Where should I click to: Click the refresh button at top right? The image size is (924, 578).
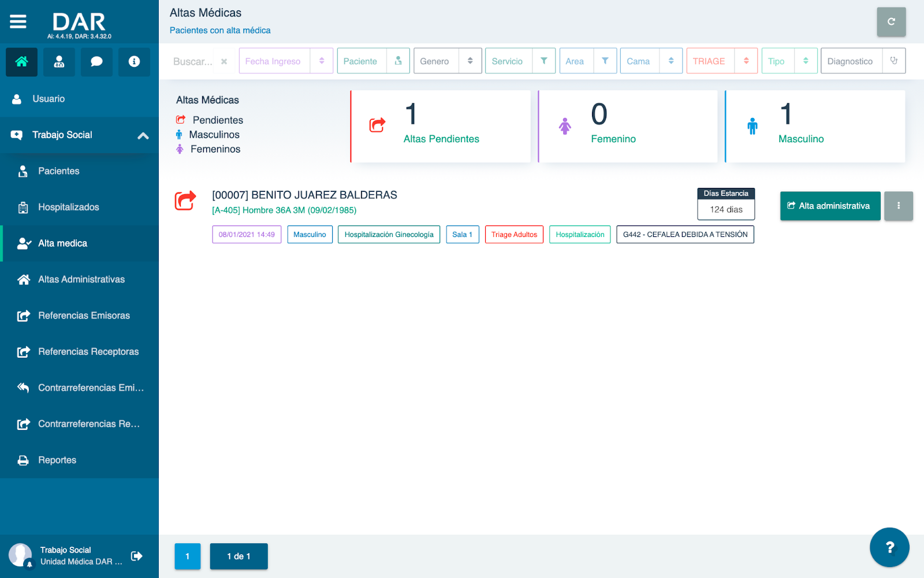pyautogui.click(x=891, y=22)
